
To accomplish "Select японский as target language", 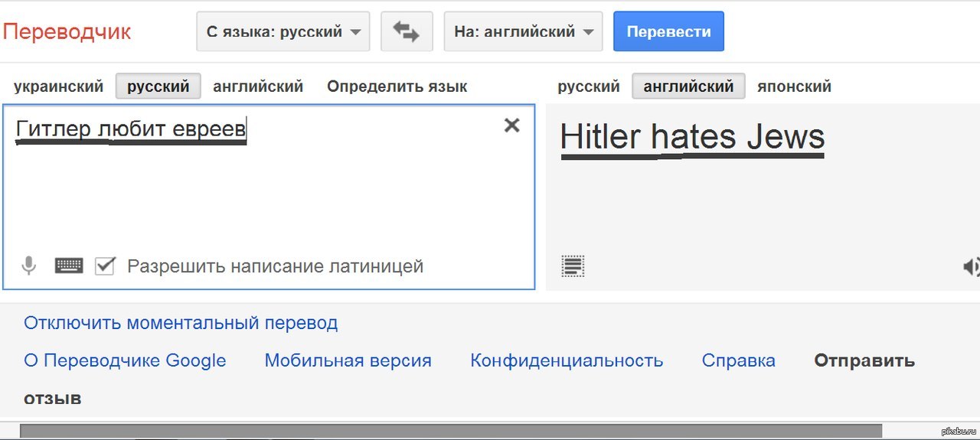I will 794,86.
